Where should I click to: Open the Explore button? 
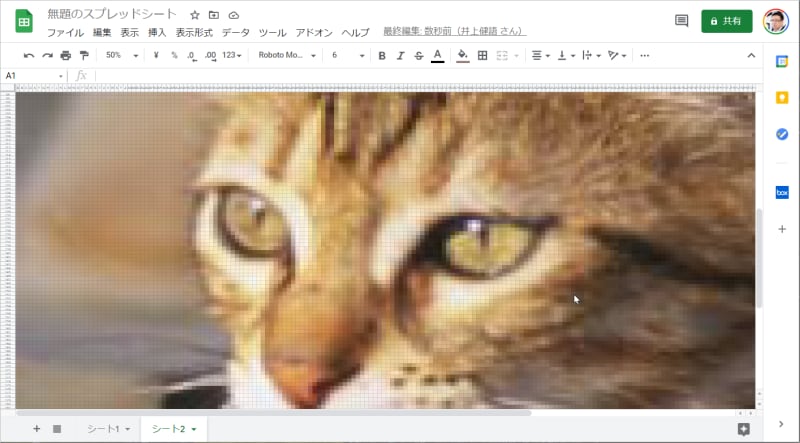pos(743,429)
